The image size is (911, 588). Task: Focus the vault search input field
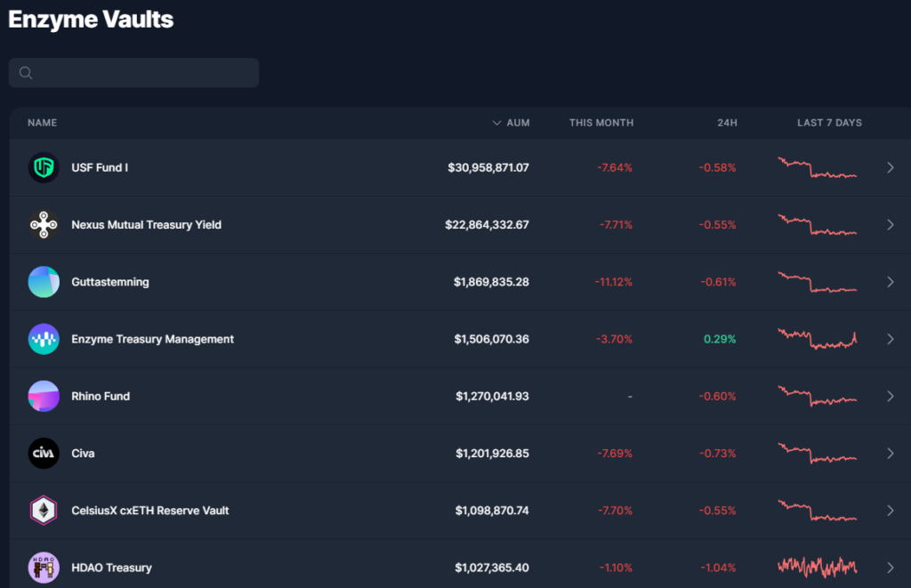142,73
